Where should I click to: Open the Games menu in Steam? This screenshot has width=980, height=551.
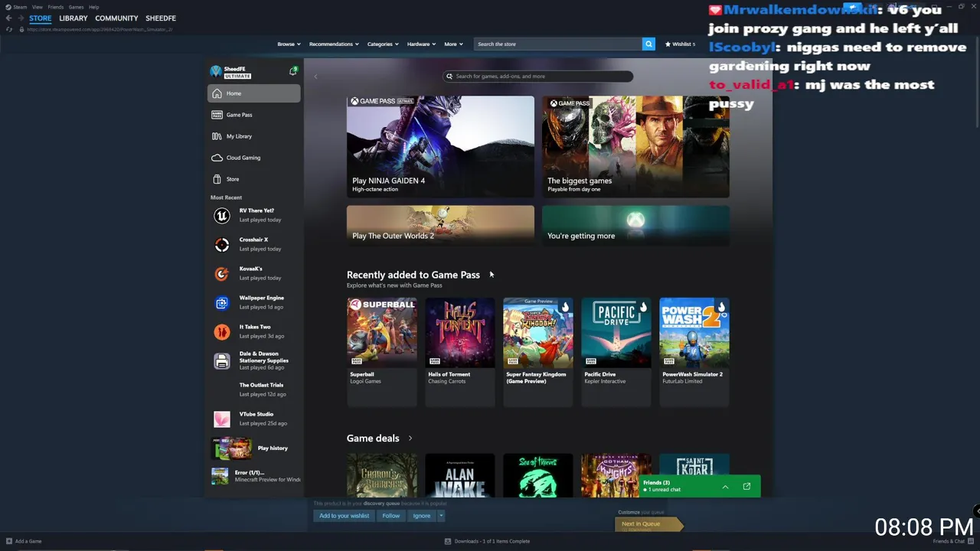[76, 7]
